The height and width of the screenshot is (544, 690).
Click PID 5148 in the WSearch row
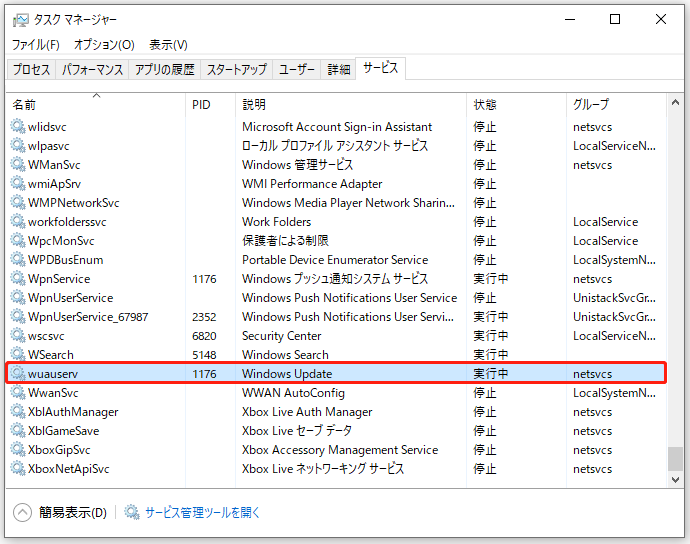pos(204,355)
